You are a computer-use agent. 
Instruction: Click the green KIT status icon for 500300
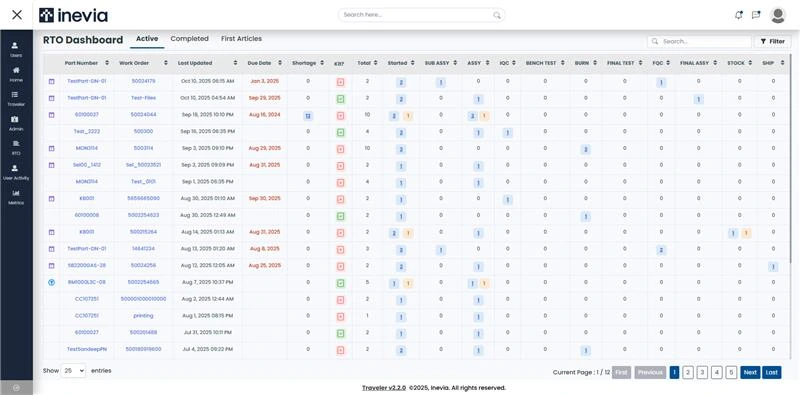(x=340, y=133)
